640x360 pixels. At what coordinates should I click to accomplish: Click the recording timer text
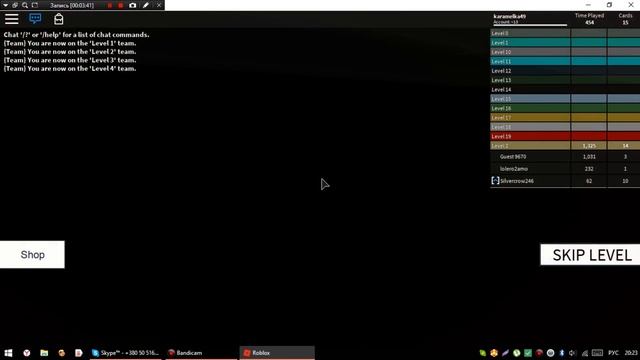coord(72,5)
